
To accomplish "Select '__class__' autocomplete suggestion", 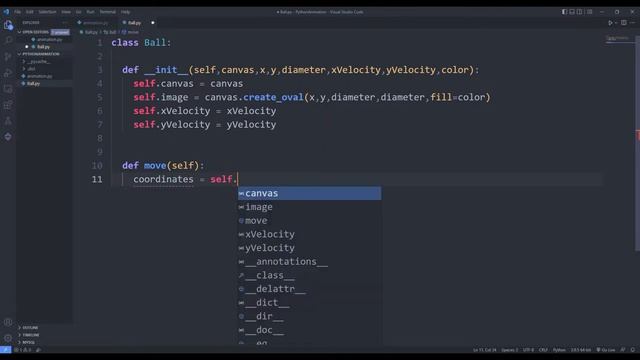I will (309, 275).
